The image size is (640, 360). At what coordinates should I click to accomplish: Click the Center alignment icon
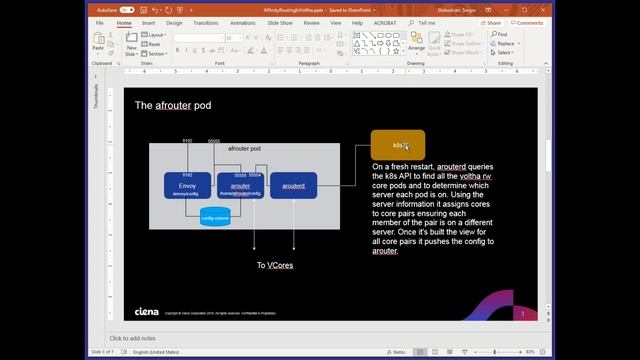pos(289,51)
